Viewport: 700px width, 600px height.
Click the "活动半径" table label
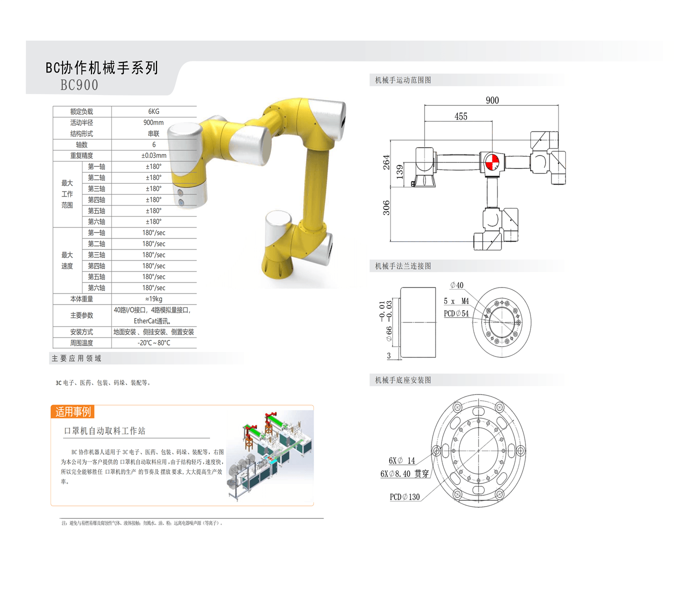pyautogui.click(x=81, y=122)
